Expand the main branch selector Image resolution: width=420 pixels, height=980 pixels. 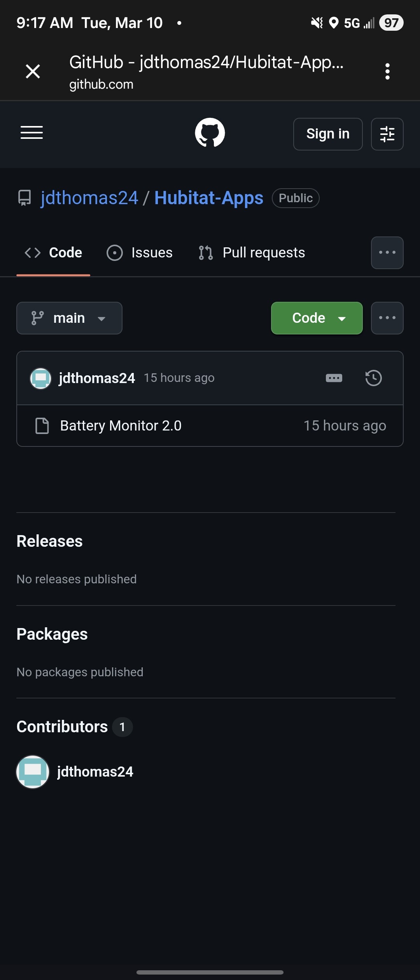tap(69, 318)
